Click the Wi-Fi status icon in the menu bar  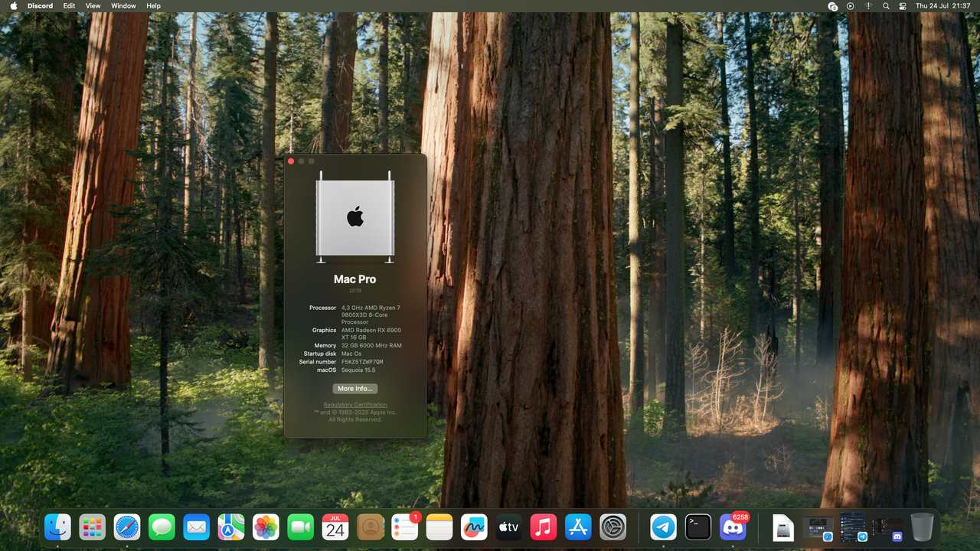868,5
